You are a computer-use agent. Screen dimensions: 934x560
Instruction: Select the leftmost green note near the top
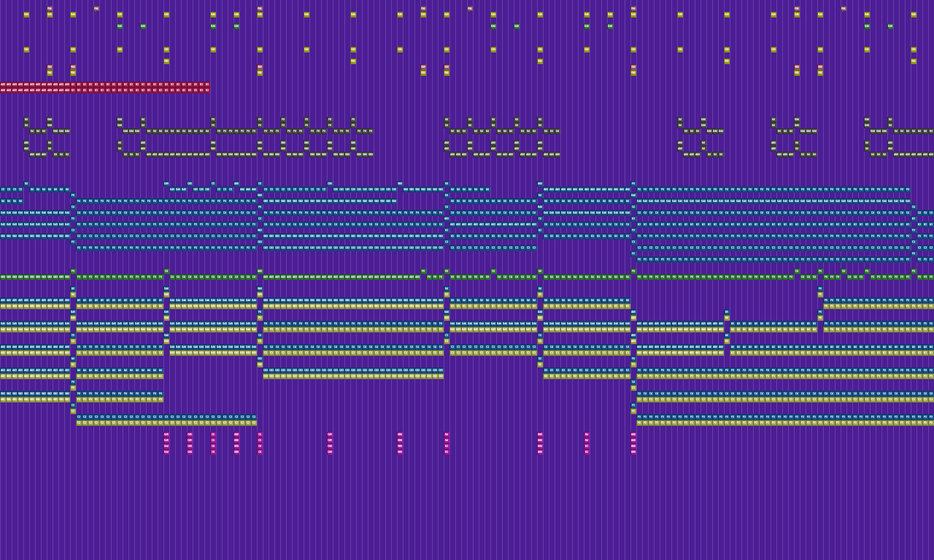click(120, 26)
